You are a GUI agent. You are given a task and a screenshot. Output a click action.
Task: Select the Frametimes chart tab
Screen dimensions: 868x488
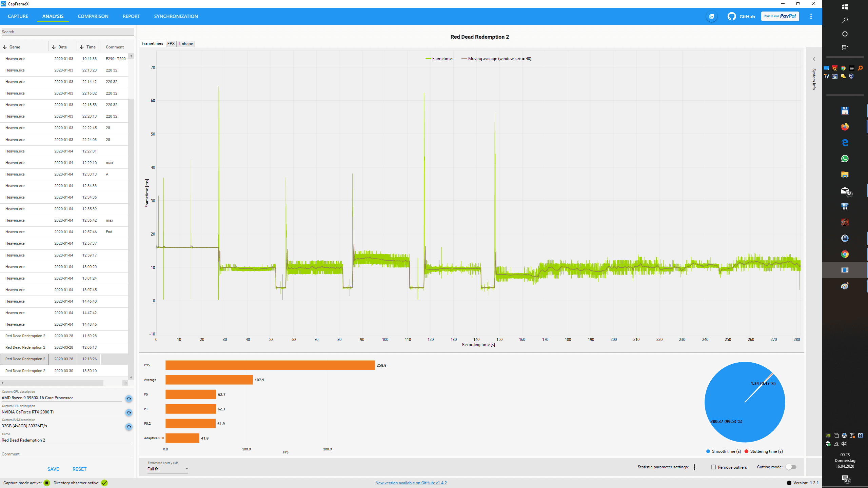(x=153, y=43)
